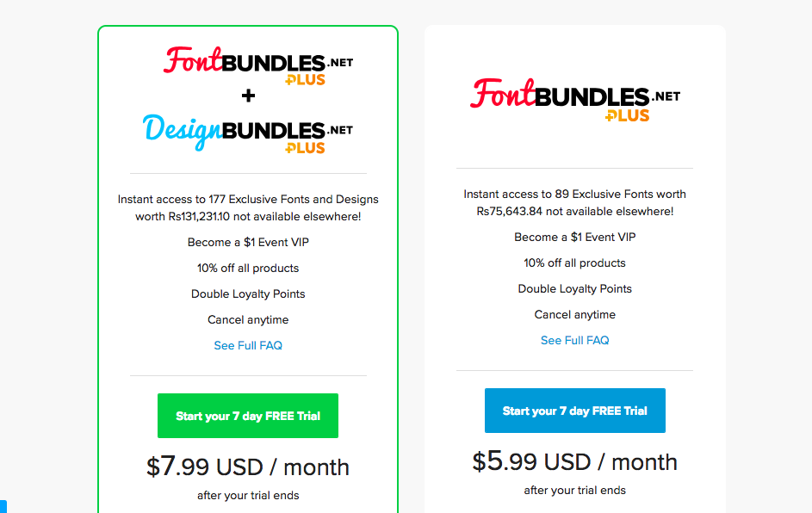Start the blue 7 day FREE Trial

tap(575, 411)
